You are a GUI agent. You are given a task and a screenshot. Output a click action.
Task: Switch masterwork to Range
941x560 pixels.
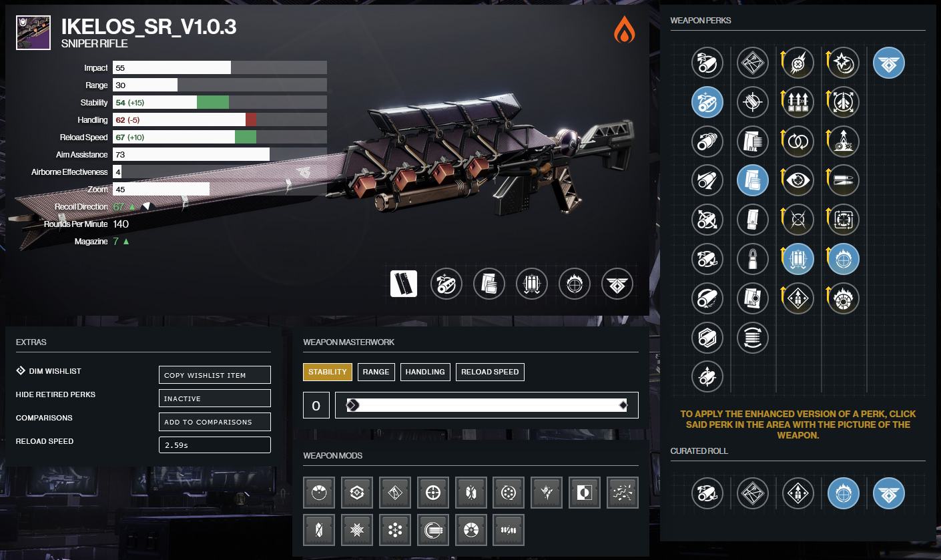(376, 372)
